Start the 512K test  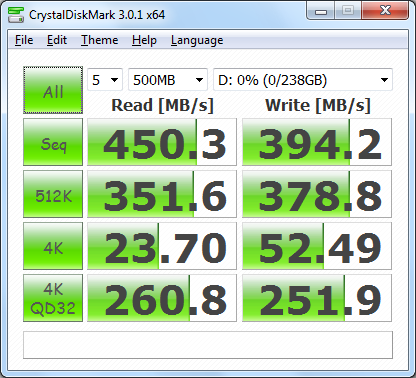pos(53,194)
